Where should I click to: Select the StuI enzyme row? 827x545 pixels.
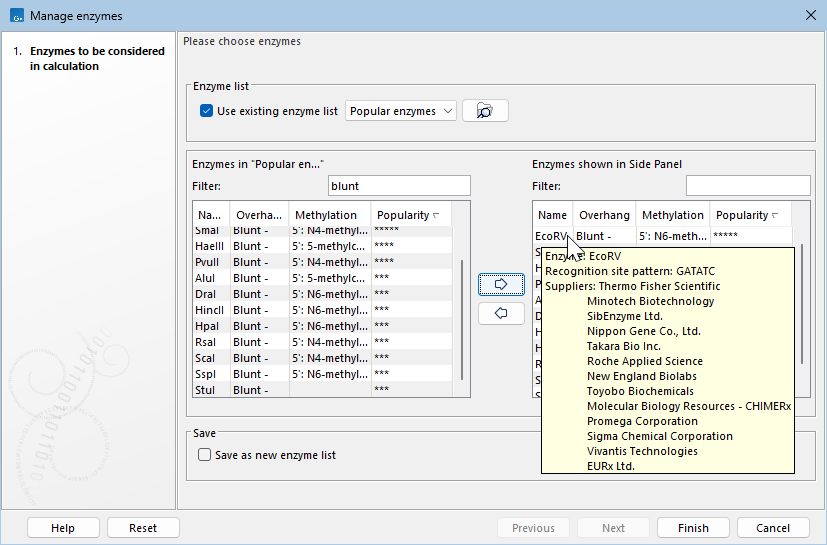(x=322, y=389)
